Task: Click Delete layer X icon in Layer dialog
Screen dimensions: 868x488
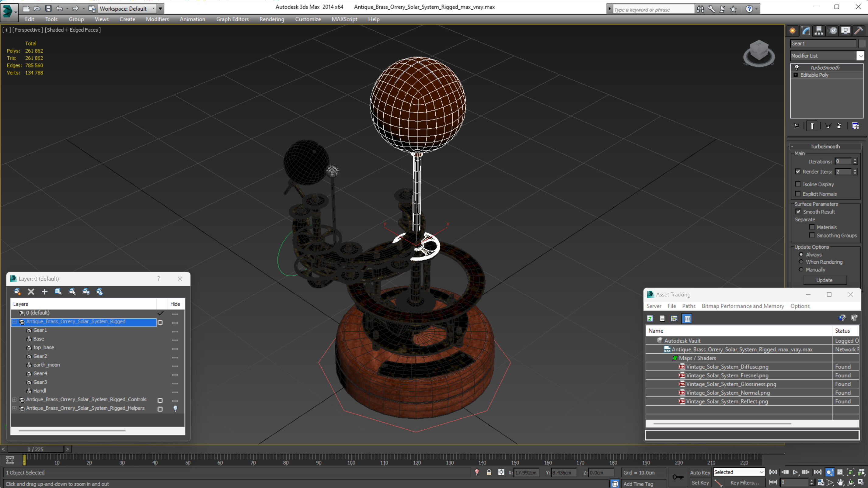Action: point(31,292)
